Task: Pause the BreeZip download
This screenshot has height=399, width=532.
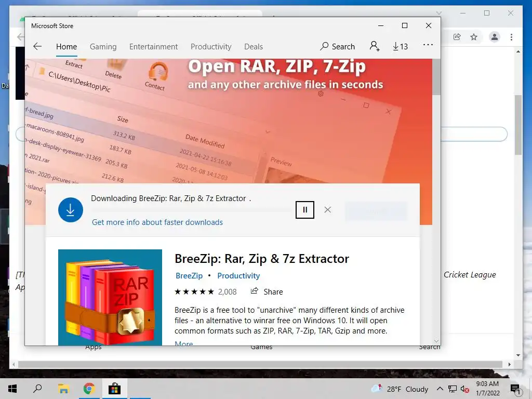Action: [304, 210]
